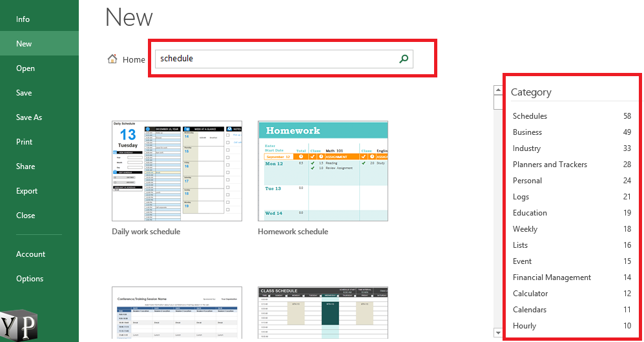Choose Print from the backstage menu
The width and height of the screenshot is (644, 342).
pos(25,142)
